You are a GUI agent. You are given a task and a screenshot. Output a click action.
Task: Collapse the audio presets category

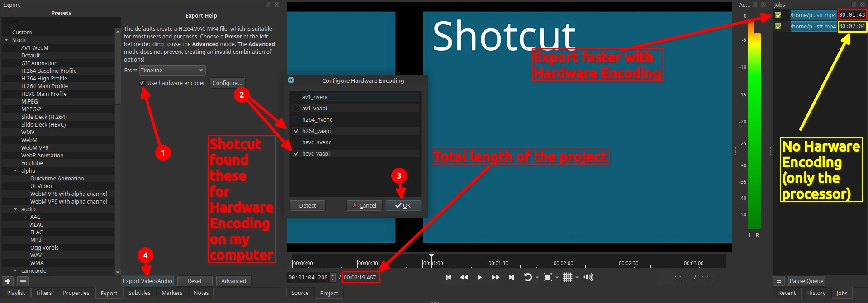[15, 209]
